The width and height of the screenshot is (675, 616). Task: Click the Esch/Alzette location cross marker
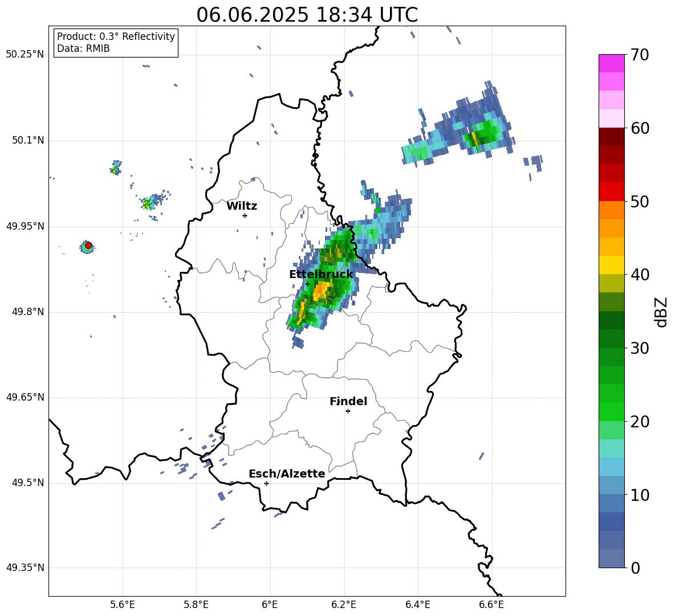[266, 483]
